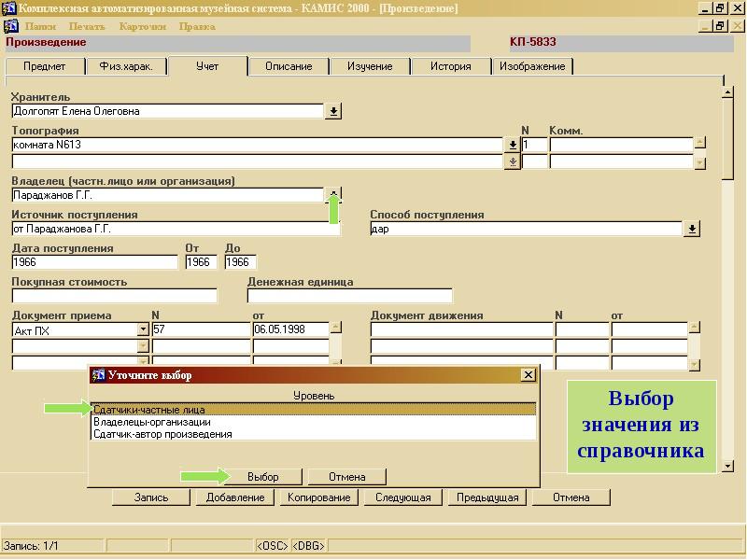Open the Владелец reference lookup arrow
The height and width of the screenshot is (560, 747).
pos(333,194)
